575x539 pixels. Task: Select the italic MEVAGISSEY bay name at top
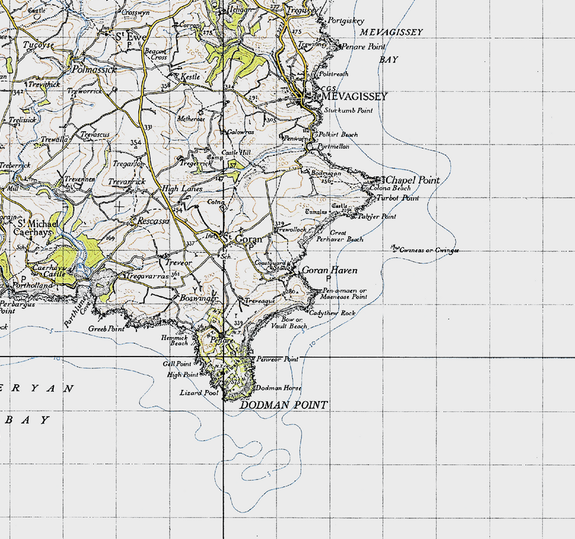391,32
